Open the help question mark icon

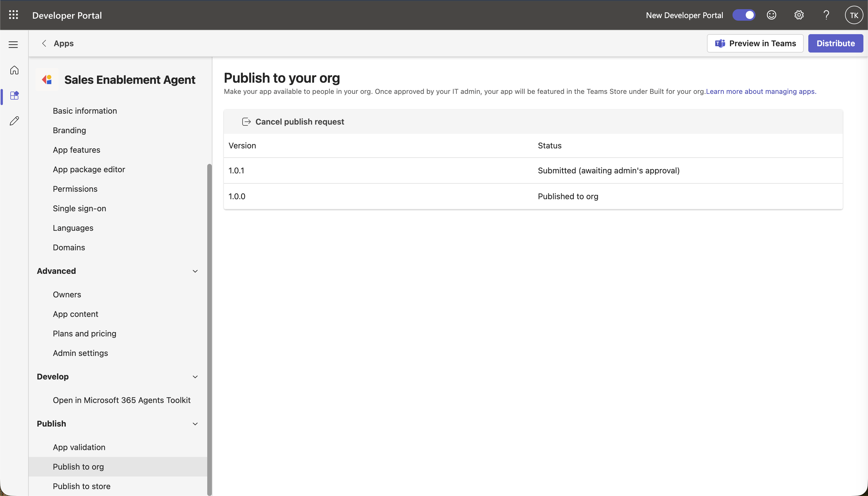(x=826, y=15)
